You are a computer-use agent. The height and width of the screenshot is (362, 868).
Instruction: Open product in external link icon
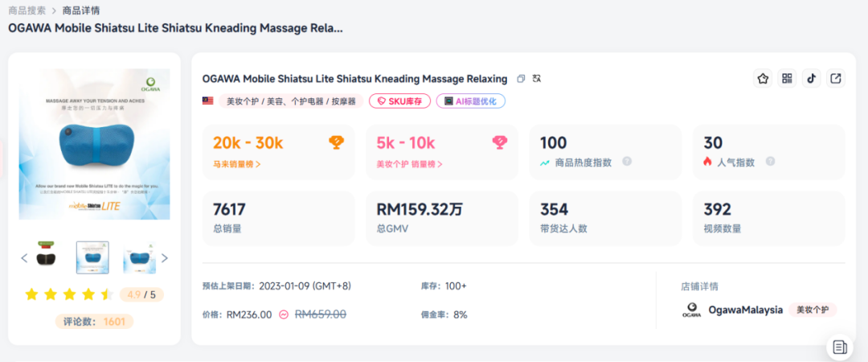click(x=836, y=79)
